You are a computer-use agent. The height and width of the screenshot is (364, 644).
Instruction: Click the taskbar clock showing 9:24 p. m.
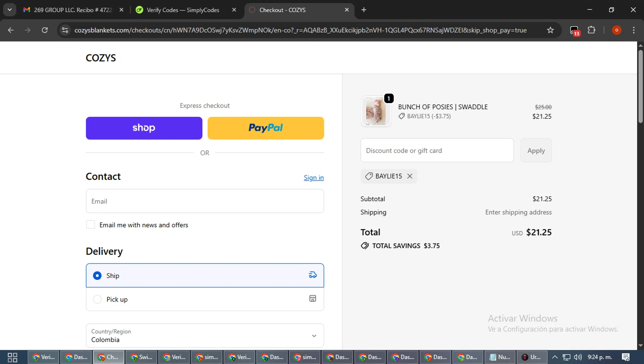tap(600, 357)
